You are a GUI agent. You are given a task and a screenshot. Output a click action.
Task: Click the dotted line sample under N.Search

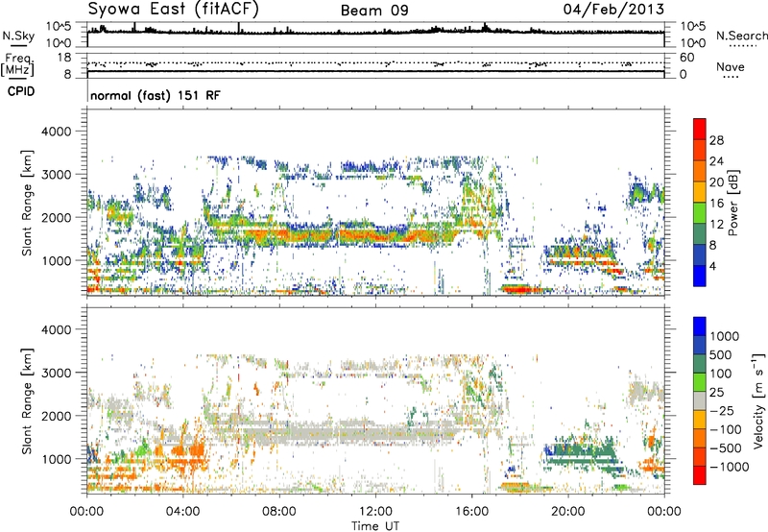[742, 46]
